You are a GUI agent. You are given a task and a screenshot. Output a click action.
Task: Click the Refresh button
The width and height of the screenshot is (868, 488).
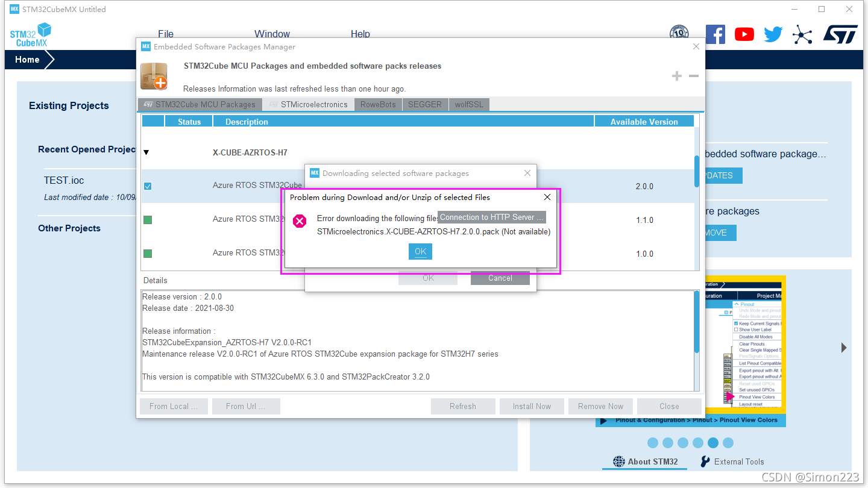point(463,406)
